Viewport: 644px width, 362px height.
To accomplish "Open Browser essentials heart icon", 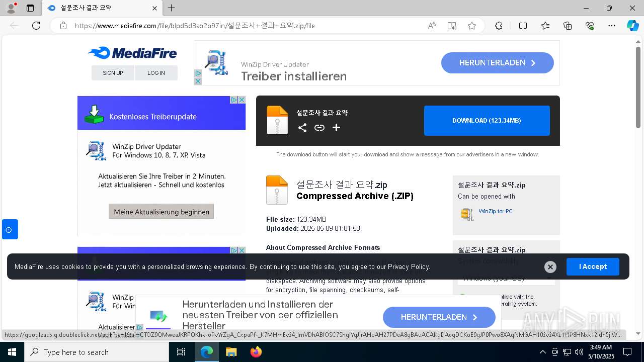I will click(590, 26).
